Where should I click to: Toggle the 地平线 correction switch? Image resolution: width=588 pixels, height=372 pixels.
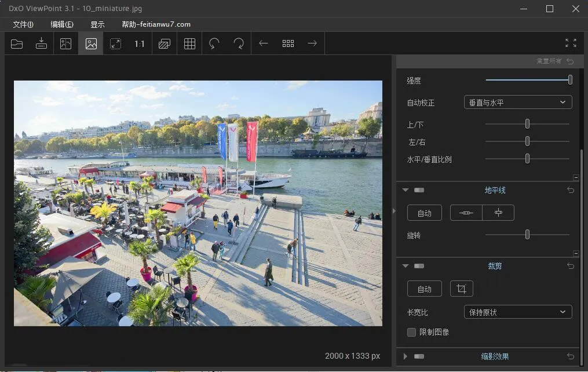pyautogui.click(x=419, y=189)
